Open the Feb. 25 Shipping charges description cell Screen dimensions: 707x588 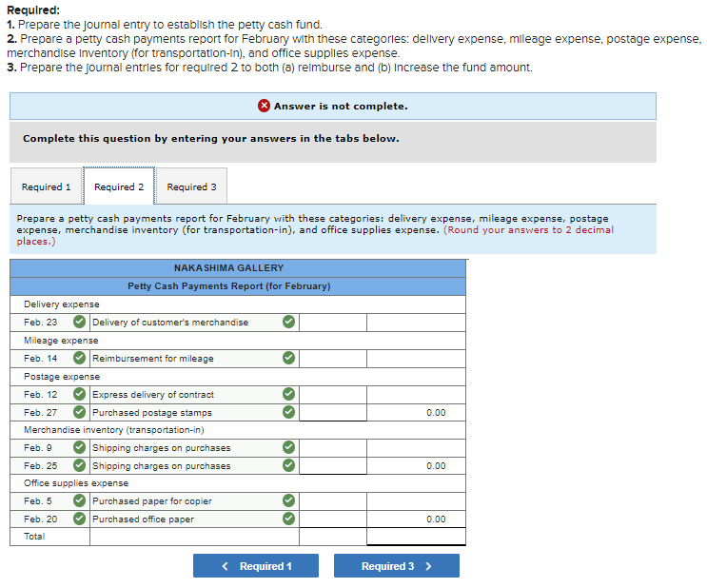[194, 466]
